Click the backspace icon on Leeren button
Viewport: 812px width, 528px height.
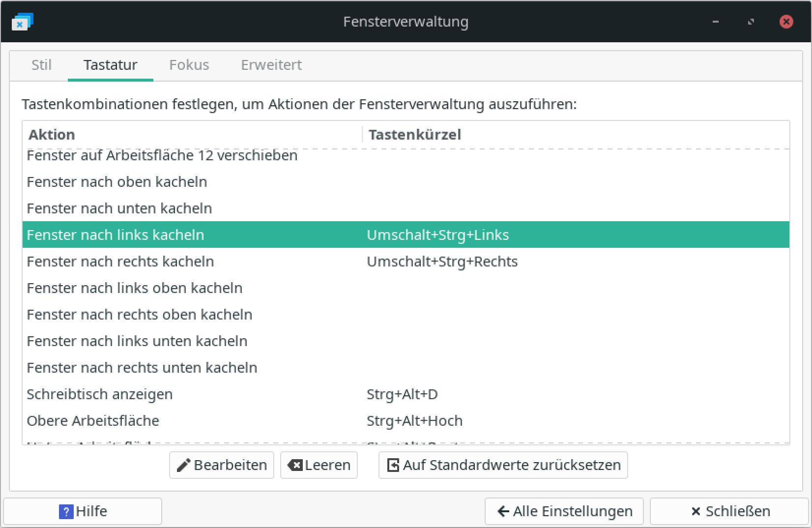(x=295, y=465)
